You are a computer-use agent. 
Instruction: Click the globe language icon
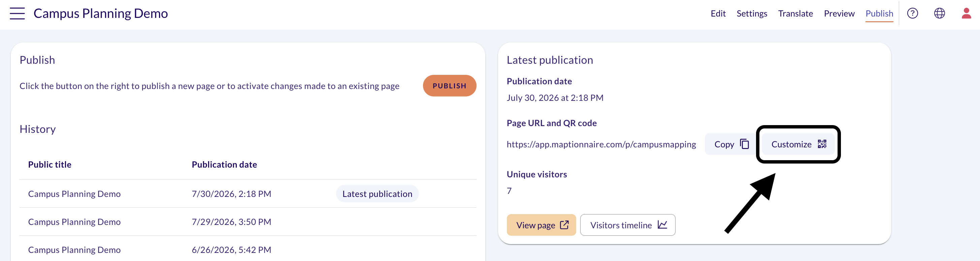(x=939, y=13)
